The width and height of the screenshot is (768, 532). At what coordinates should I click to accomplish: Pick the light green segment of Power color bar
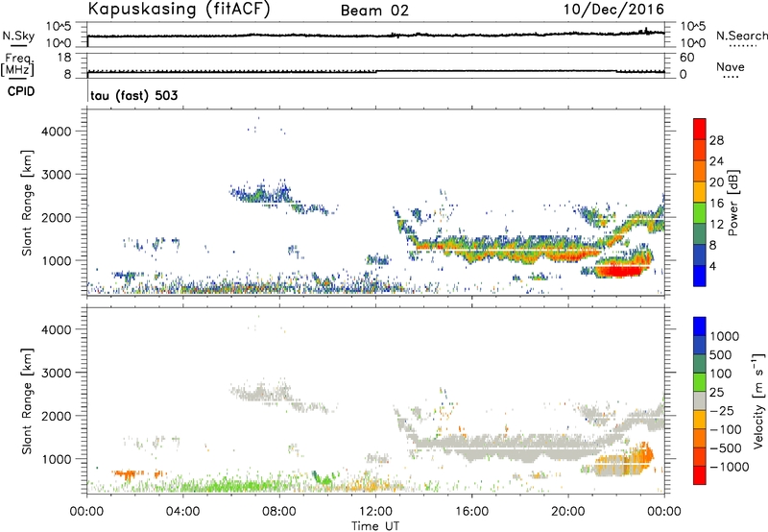pos(700,213)
